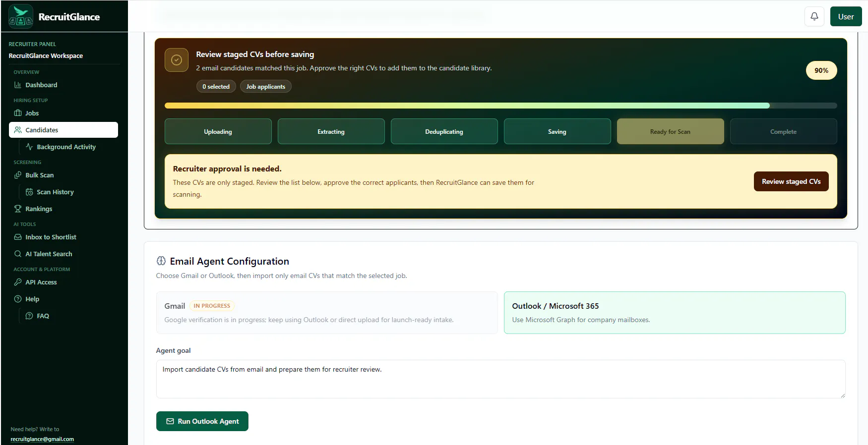Click the envelope icon on Run Outlook Agent
This screenshot has width=868, height=445.
pos(170,422)
